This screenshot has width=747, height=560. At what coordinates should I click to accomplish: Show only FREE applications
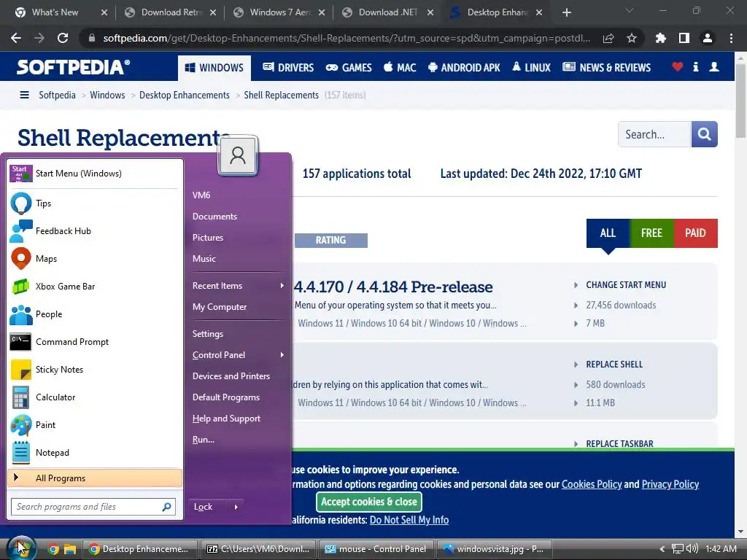pos(651,233)
